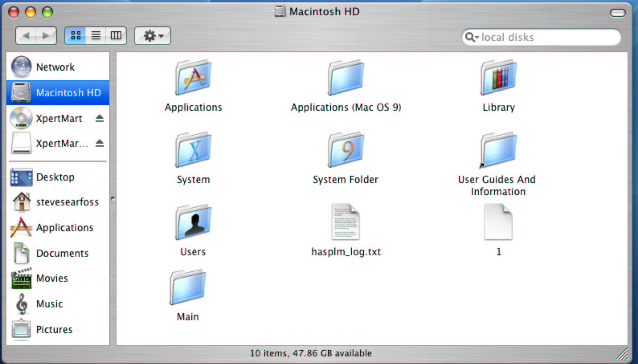Screen dimensions: 638x364
Task: Click the Forward navigation arrow
Action: pyautogui.click(x=46, y=36)
